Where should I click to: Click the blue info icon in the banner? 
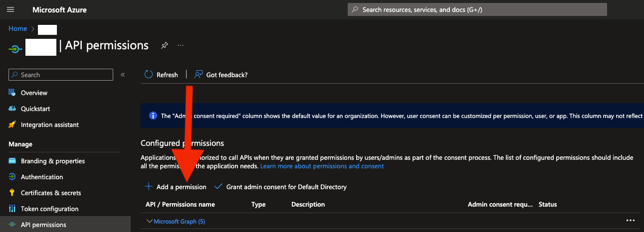point(153,116)
